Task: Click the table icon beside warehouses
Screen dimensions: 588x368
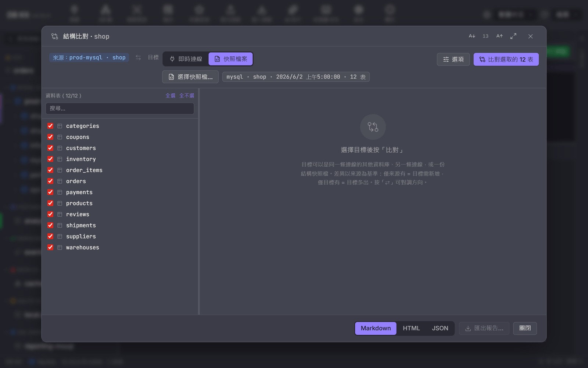Action: pos(60,247)
